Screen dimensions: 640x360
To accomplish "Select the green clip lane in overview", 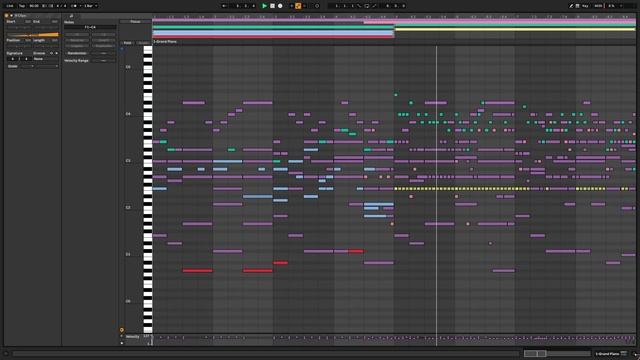I will click(273, 27).
